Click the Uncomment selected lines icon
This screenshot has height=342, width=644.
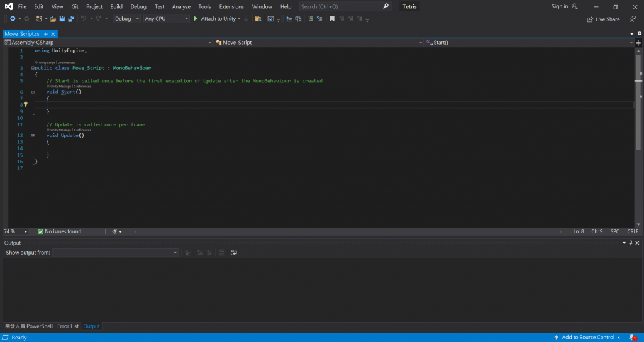click(319, 18)
